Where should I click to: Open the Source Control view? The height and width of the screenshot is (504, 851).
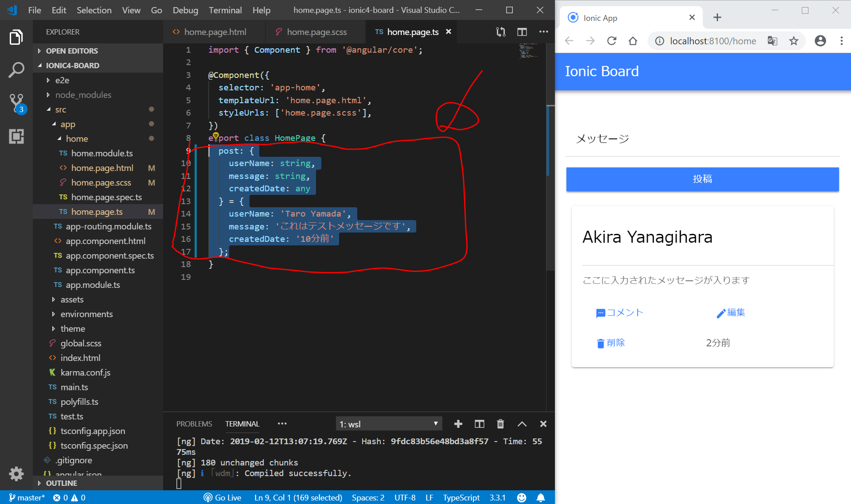point(16,102)
